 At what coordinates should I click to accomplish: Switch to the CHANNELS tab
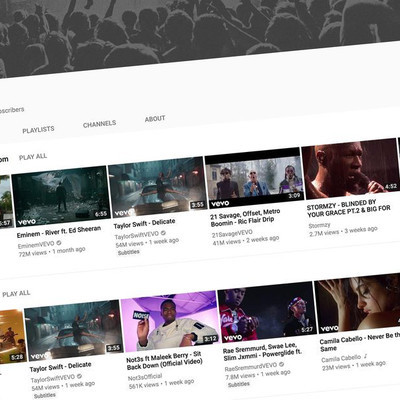(x=100, y=124)
